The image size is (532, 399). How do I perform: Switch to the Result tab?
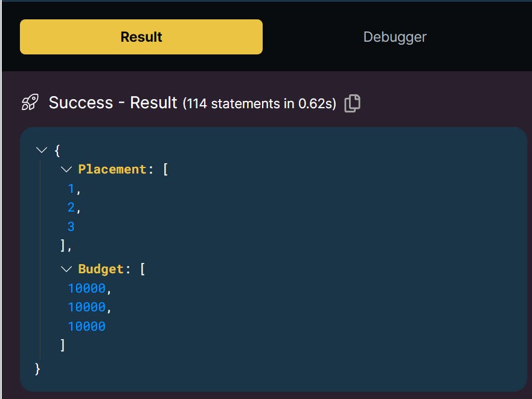[141, 37]
